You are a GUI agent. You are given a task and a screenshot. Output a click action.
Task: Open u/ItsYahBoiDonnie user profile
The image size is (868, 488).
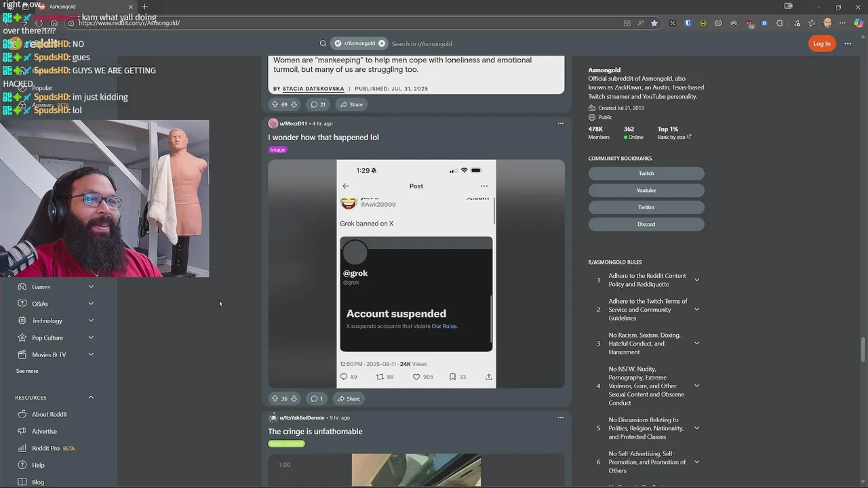coord(302,418)
